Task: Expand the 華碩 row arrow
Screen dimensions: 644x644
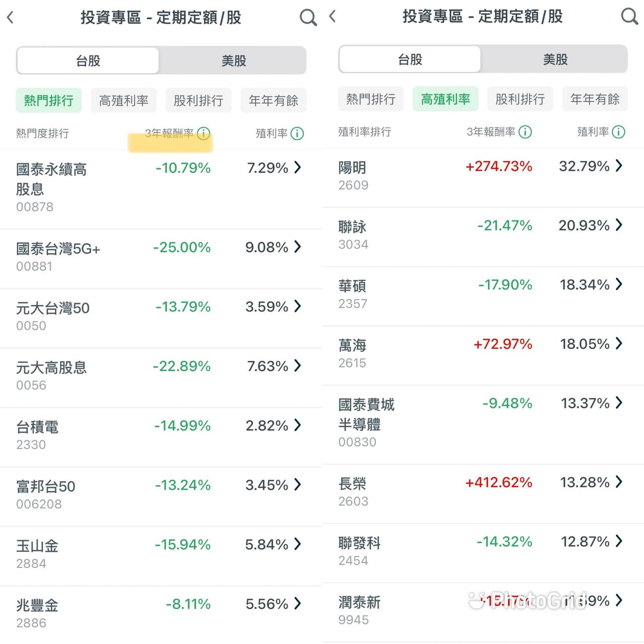Action: click(x=619, y=284)
